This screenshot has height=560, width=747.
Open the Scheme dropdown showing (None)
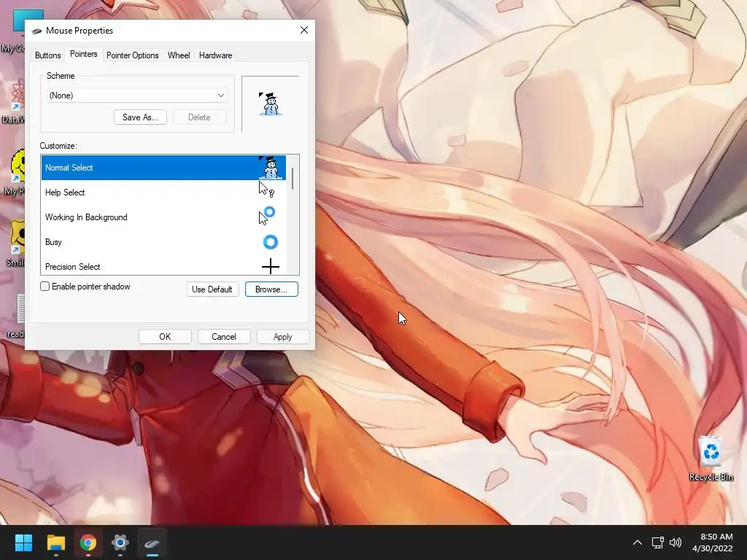click(137, 96)
